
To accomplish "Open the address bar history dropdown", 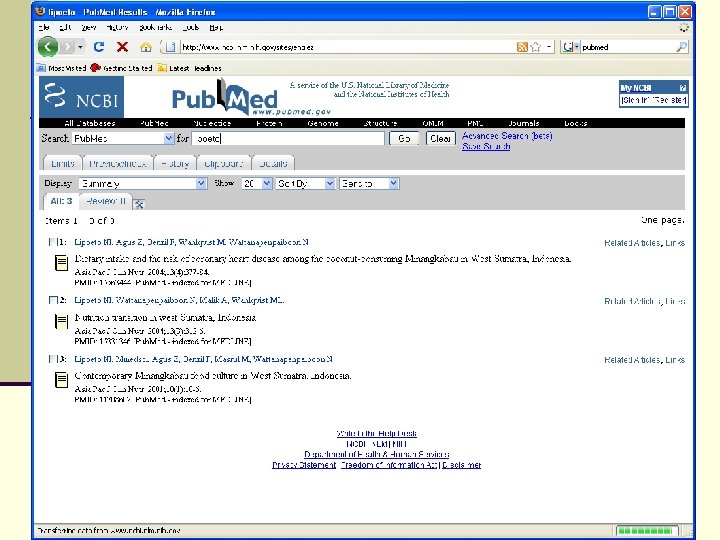I will click(549, 47).
